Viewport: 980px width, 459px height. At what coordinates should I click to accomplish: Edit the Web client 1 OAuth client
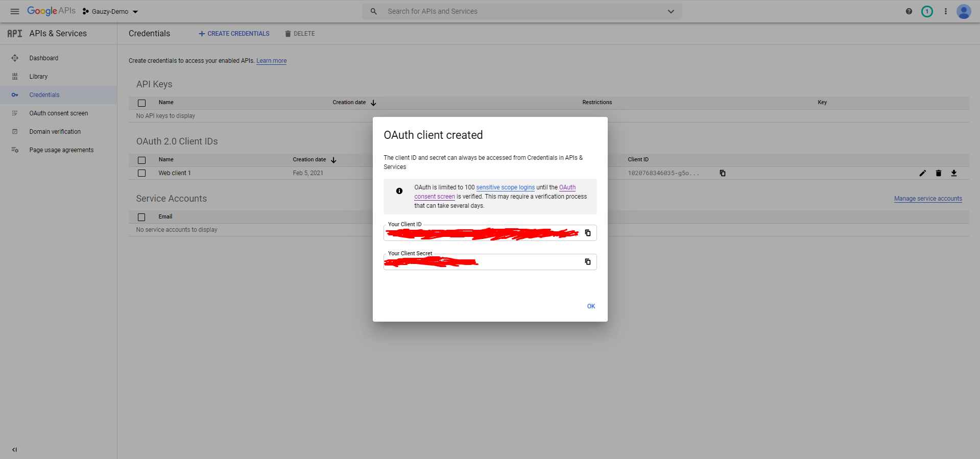[923, 173]
